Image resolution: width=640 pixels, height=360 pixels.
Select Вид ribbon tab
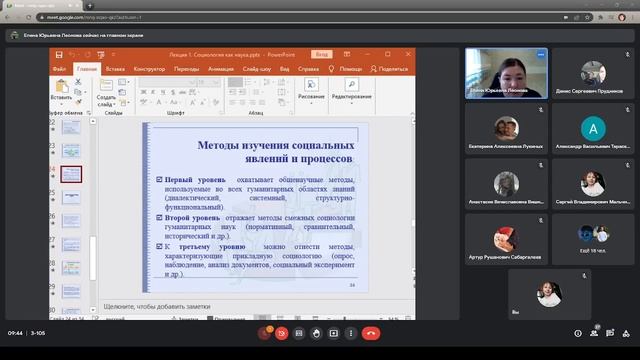[x=284, y=69]
